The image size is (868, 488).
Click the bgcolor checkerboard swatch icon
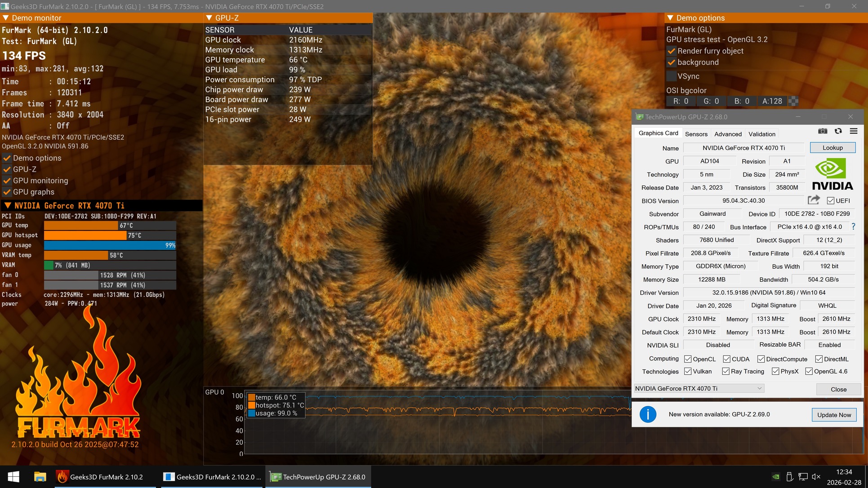tap(794, 101)
